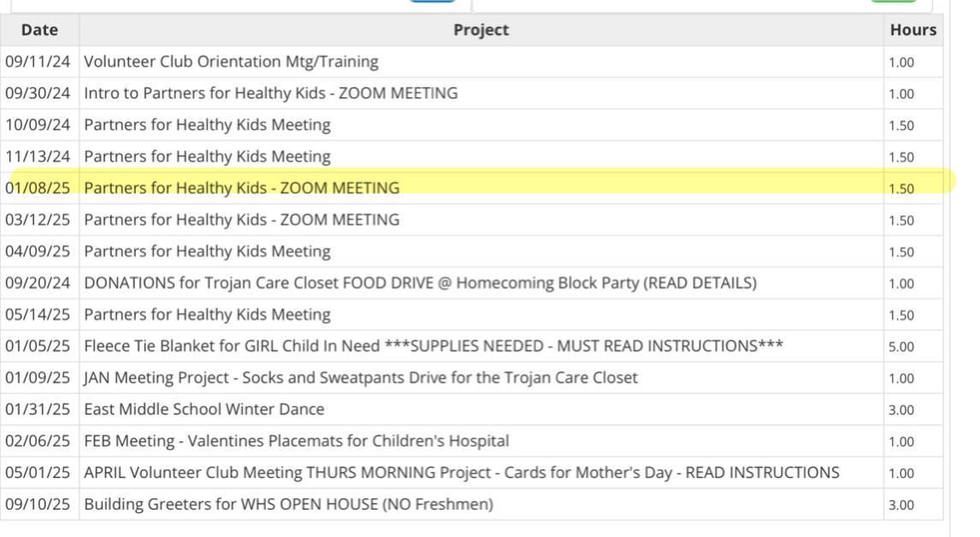Click the Project column header
The image size is (980, 537).
pyautogui.click(x=481, y=30)
